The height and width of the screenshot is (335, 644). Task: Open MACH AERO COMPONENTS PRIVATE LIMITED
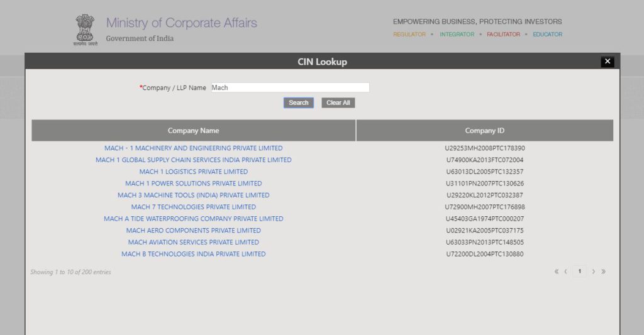193,231
